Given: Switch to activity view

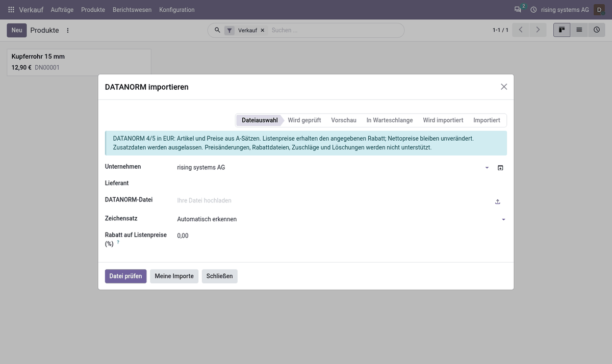Looking at the screenshot, I should tap(596, 30).
